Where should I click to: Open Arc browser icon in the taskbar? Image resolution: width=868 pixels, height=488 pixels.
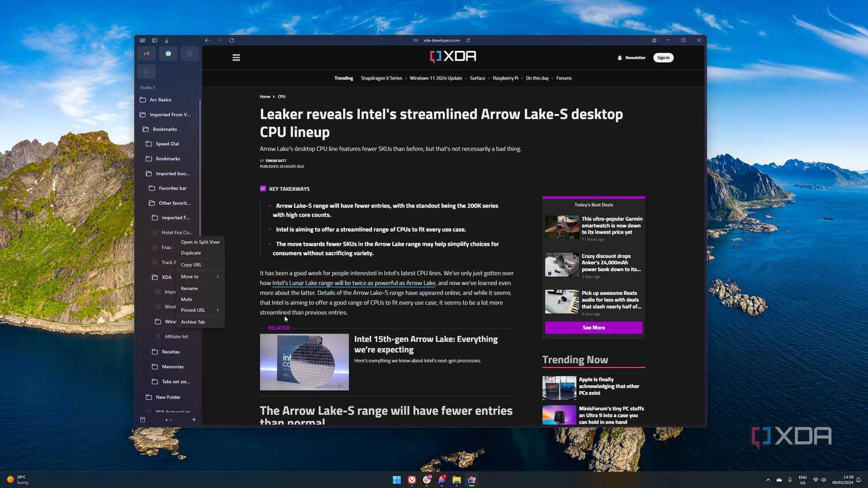472,480
